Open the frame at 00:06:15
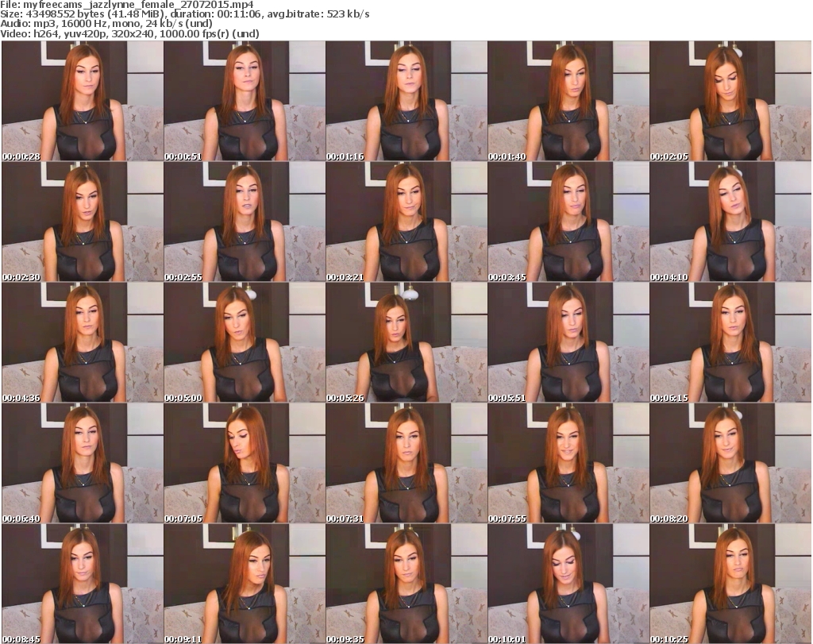The image size is (813, 644). (730, 343)
